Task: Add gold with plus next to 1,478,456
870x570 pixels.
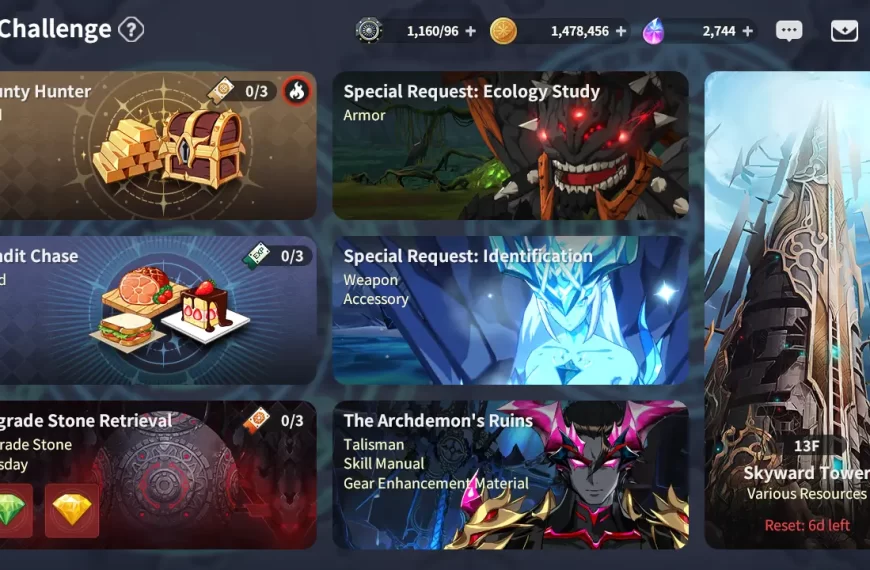Action: pos(621,31)
